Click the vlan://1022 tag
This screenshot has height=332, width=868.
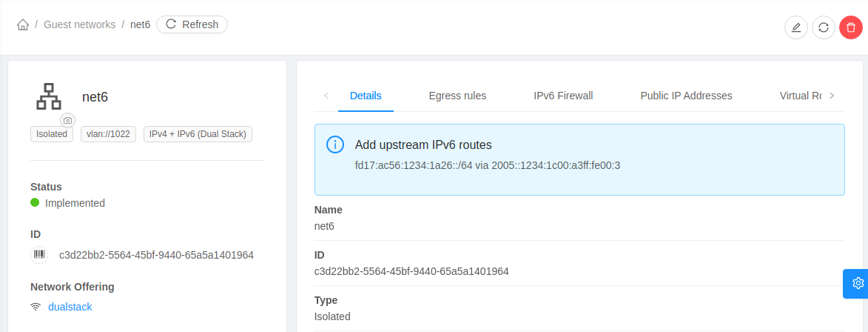pyautogui.click(x=108, y=134)
